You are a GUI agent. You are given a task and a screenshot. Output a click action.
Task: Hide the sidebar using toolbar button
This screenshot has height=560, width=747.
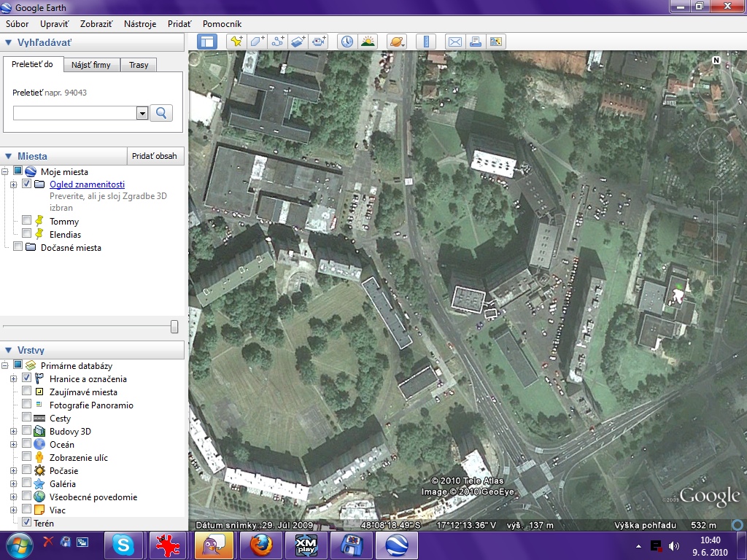[207, 42]
